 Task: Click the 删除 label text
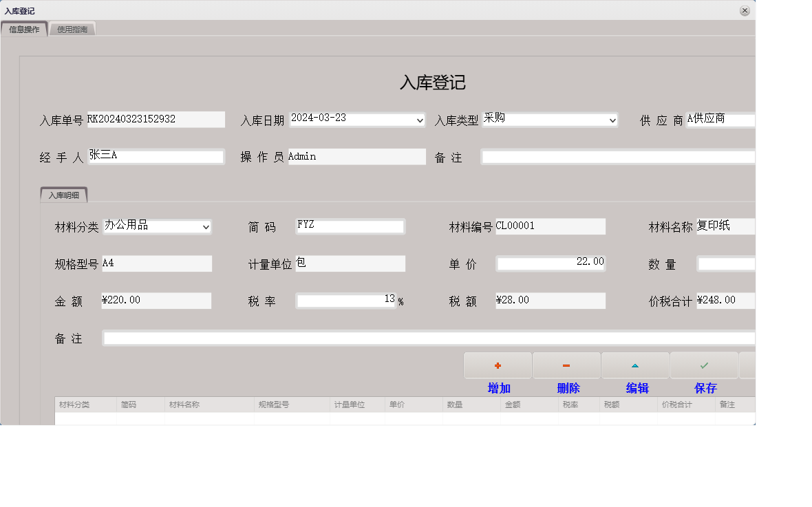566,387
